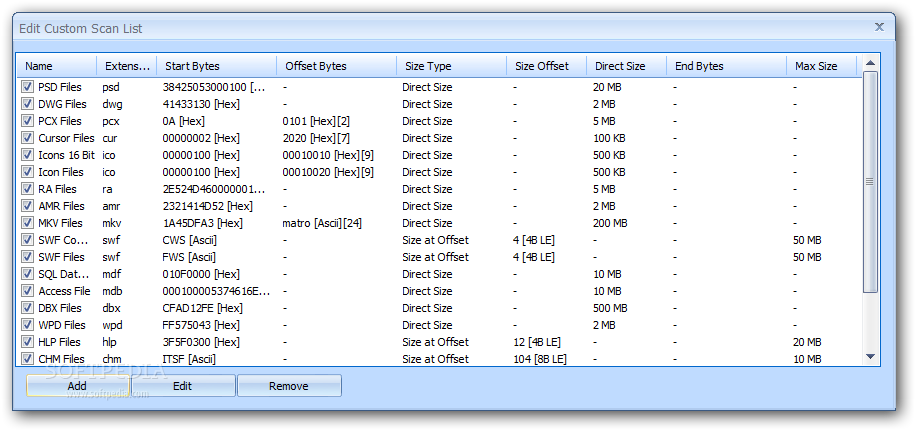Click the 'FWS [Ascii]' start bytes cell
This screenshot has height=431, width=916.
[191, 257]
